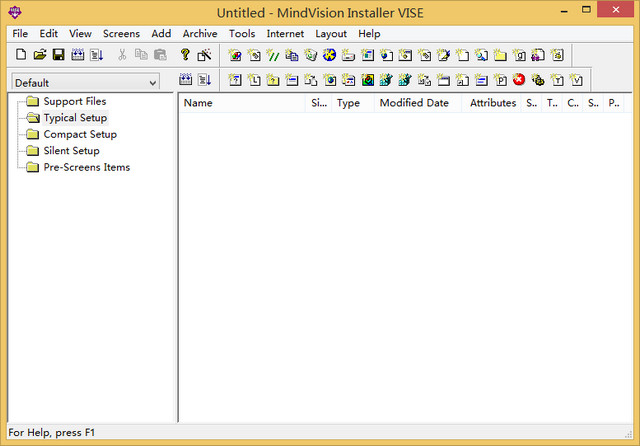Click the 'Y' icon in second toolbar
The height and width of the screenshot is (446, 640).
[557, 80]
